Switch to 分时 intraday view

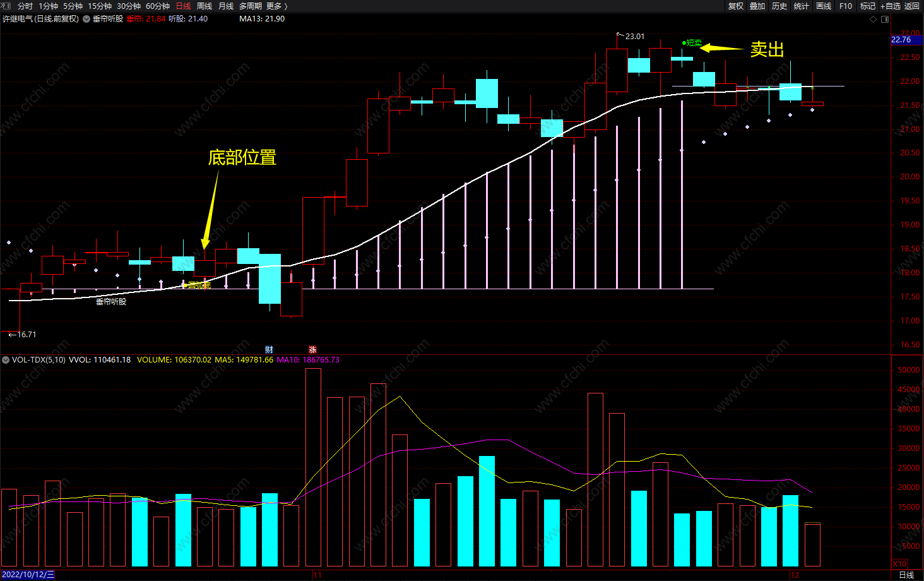[x=25, y=6]
